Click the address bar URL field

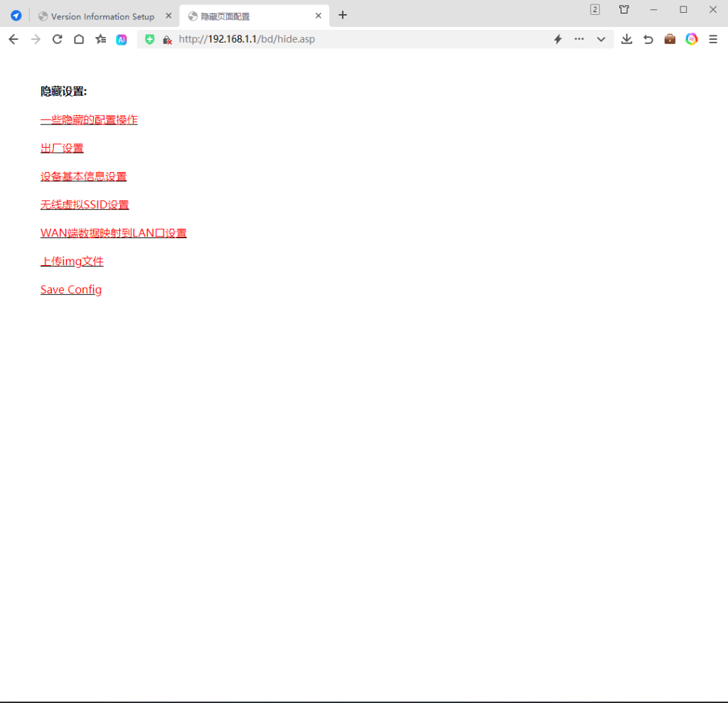point(355,39)
